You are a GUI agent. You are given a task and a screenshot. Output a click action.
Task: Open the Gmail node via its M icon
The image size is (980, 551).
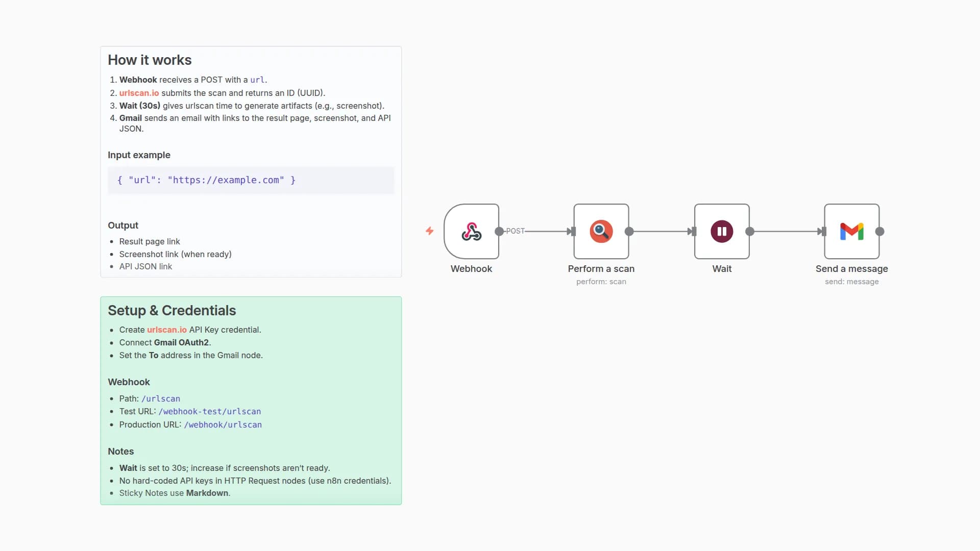click(x=851, y=231)
